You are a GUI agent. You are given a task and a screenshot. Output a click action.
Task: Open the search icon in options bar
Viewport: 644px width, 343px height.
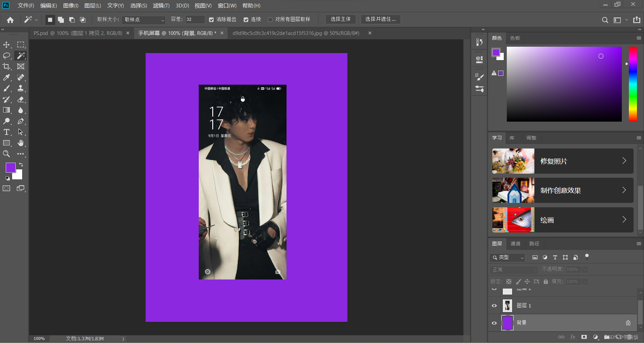605,20
